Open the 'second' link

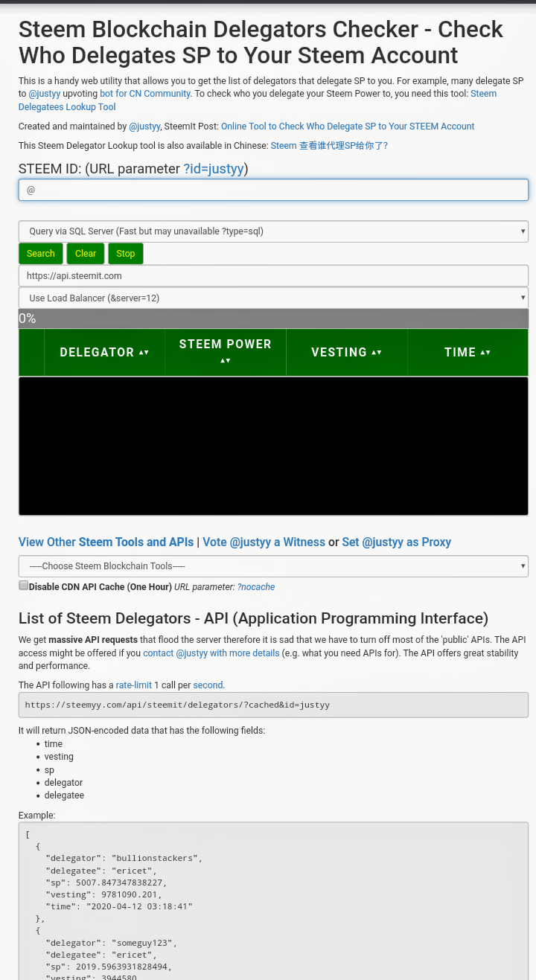point(208,685)
